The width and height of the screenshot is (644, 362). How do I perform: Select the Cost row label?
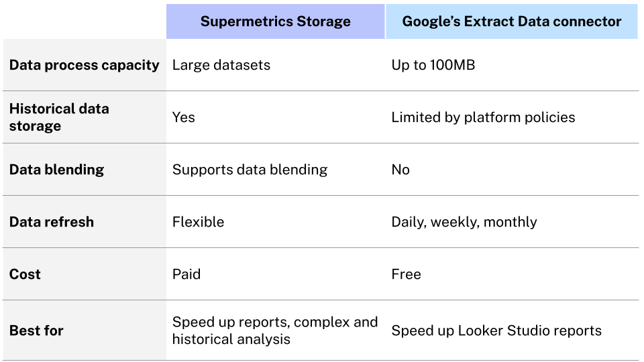click(x=25, y=274)
